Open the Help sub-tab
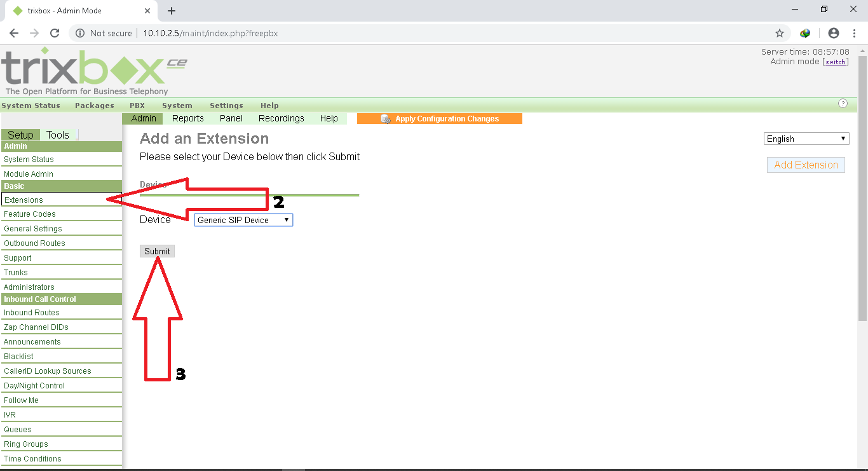Image resolution: width=868 pixels, height=471 pixels. (x=329, y=118)
